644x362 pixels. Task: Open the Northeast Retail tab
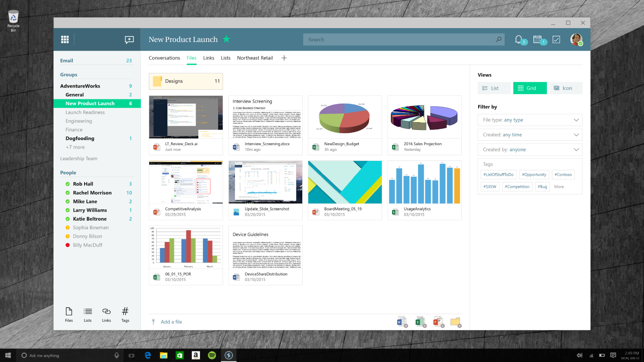point(255,58)
